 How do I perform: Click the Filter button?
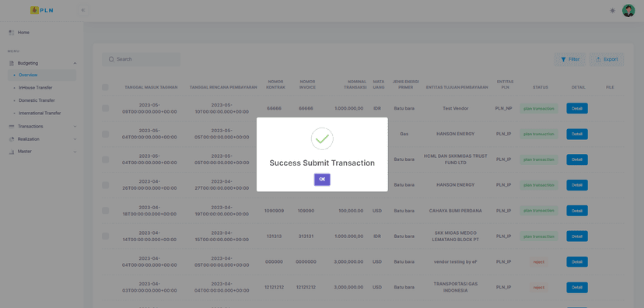tap(569, 60)
